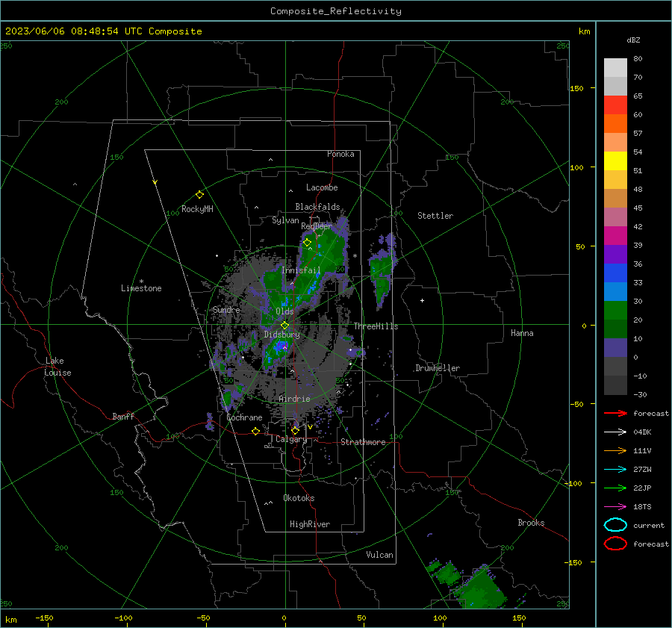The width and height of the screenshot is (672, 628).
Task: Click the Sundre city label
Action: [x=226, y=309]
